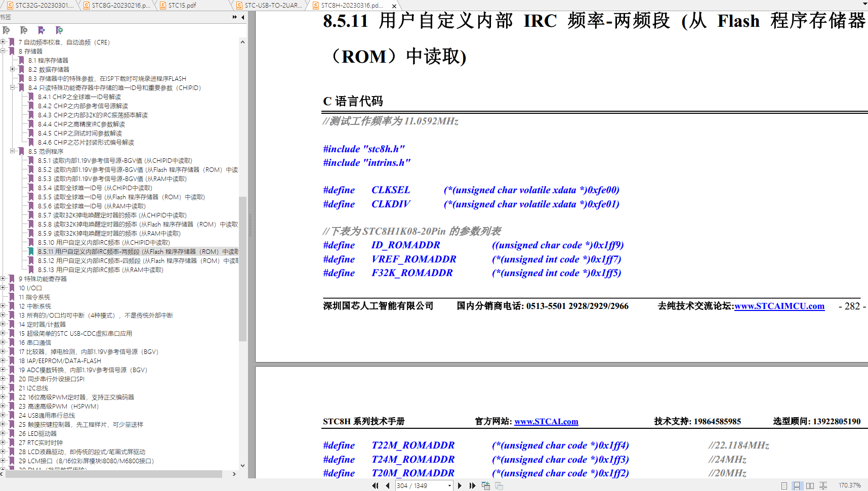The image size is (868, 491).
Task: Go to the previous page
Action: (x=388, y=485)
